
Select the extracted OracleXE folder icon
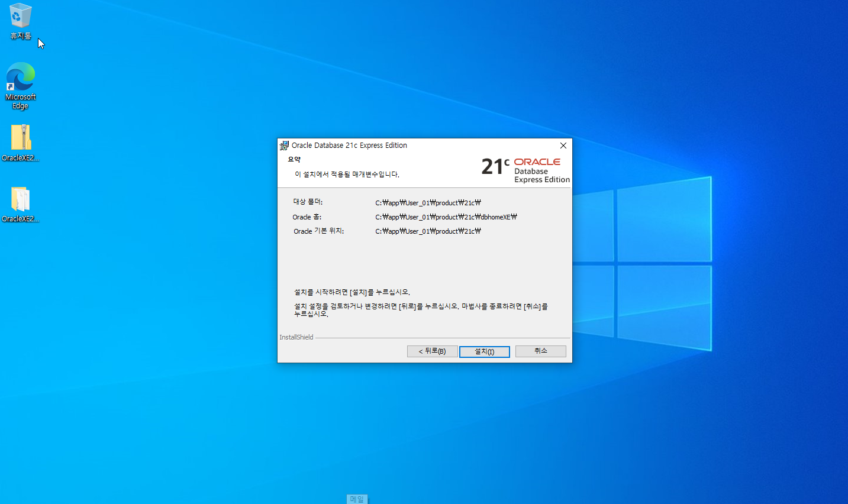(x=21, y=205)
